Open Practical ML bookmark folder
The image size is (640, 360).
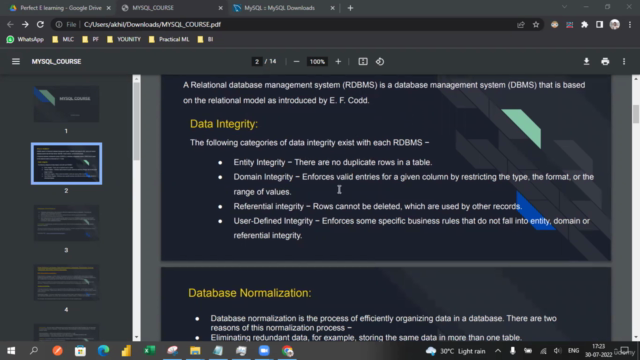[x=169, y=39]
